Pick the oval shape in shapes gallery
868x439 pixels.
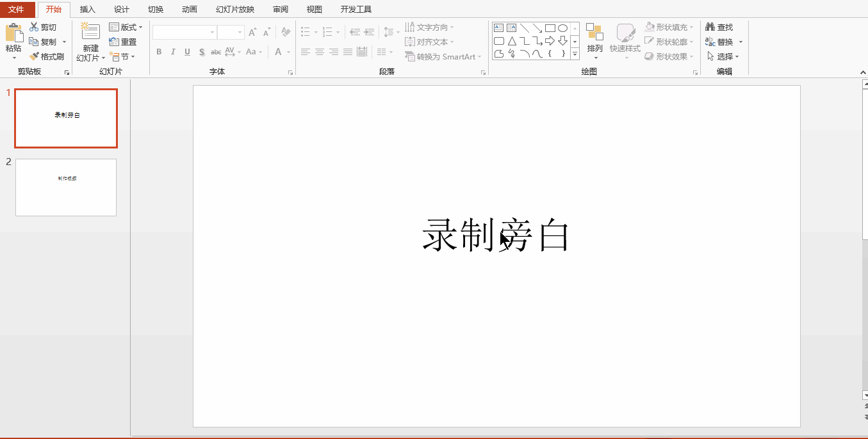click(x=562, y=28)
